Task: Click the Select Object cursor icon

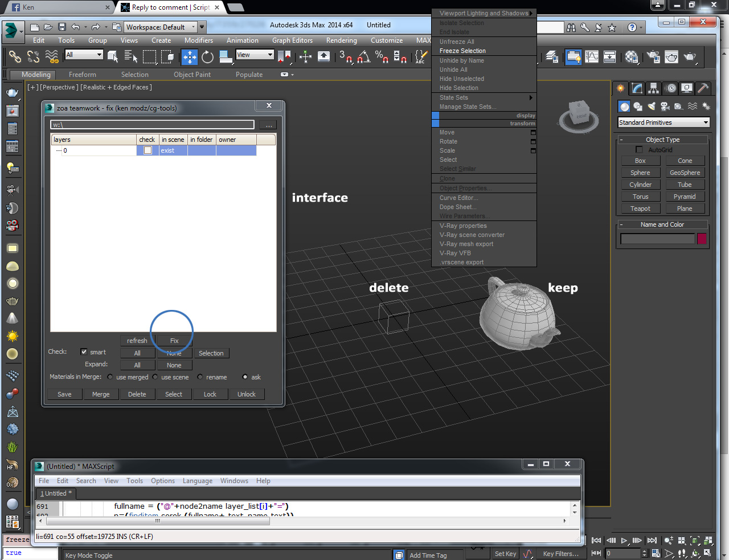Action: (113, 56)
